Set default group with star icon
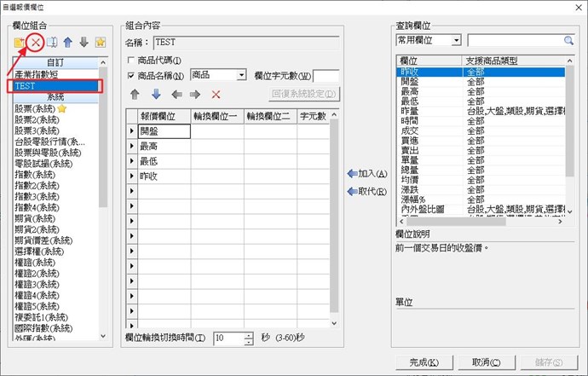 point(100,43)
